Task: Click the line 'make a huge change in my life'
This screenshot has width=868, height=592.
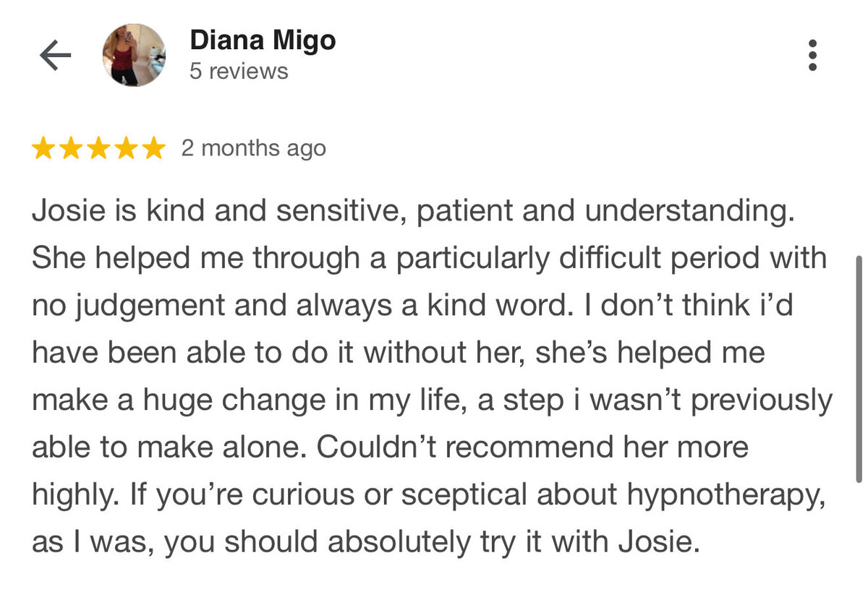Action: click(432, 400)
